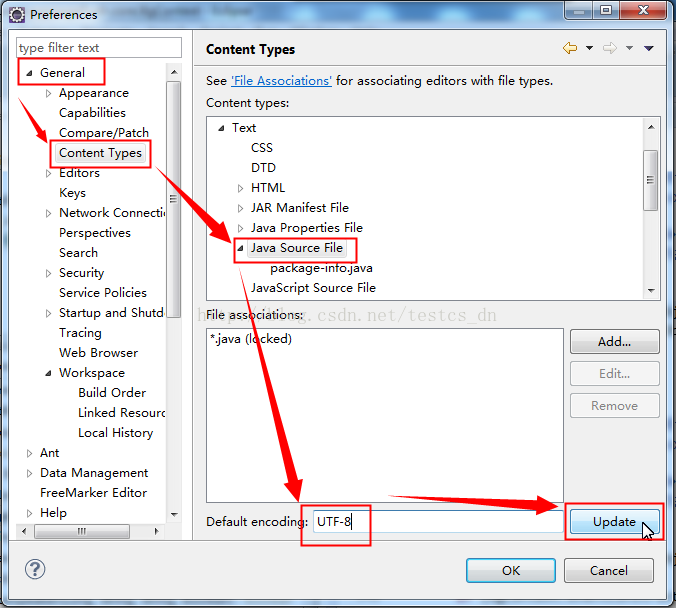Select the *.java (locked) file association
The height and width of the screenshot is (608, 676).
point(251,339)
